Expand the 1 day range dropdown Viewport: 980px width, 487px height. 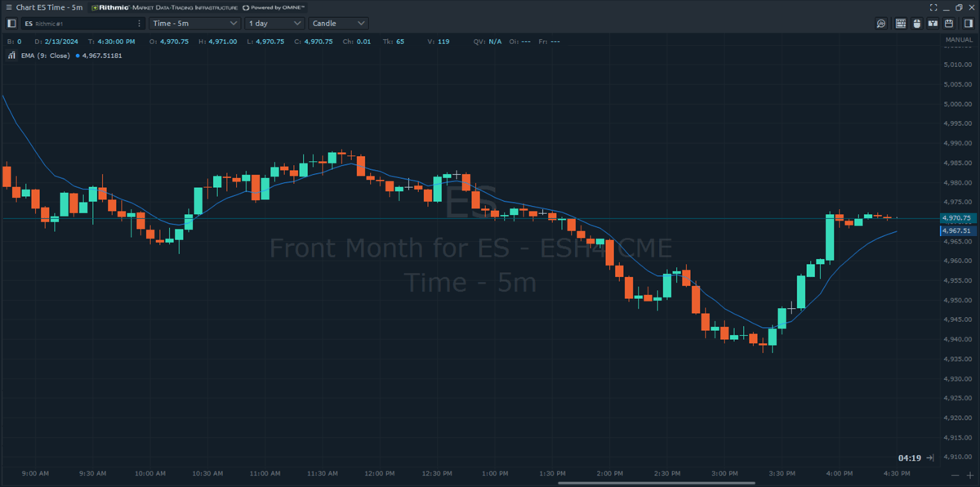[274, 24]
